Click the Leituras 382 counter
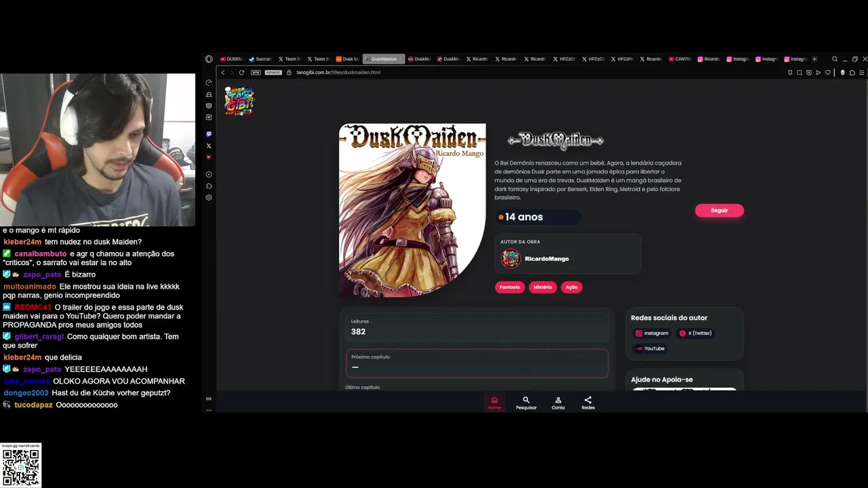868x488 pixels. [477, 327]
